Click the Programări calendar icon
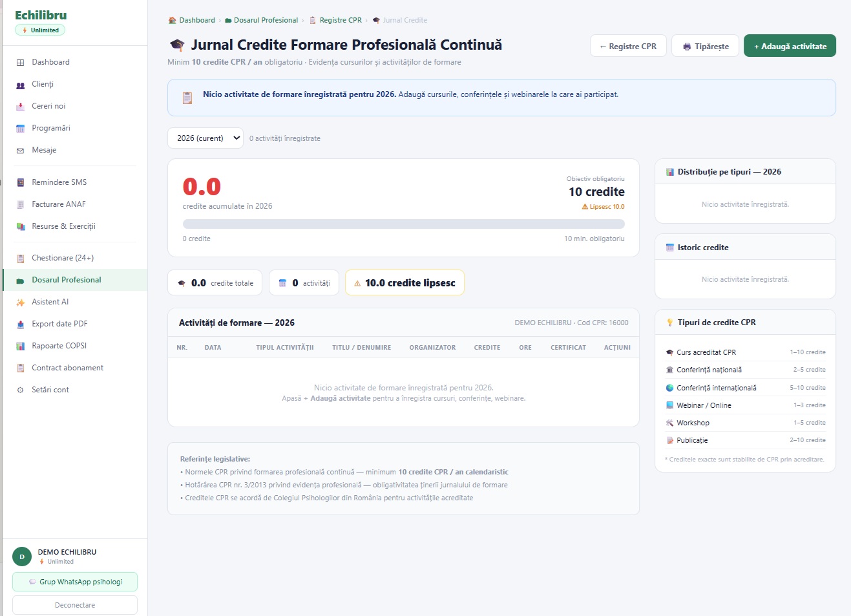Viewport: 851px width, 616px height. [20, 129]
